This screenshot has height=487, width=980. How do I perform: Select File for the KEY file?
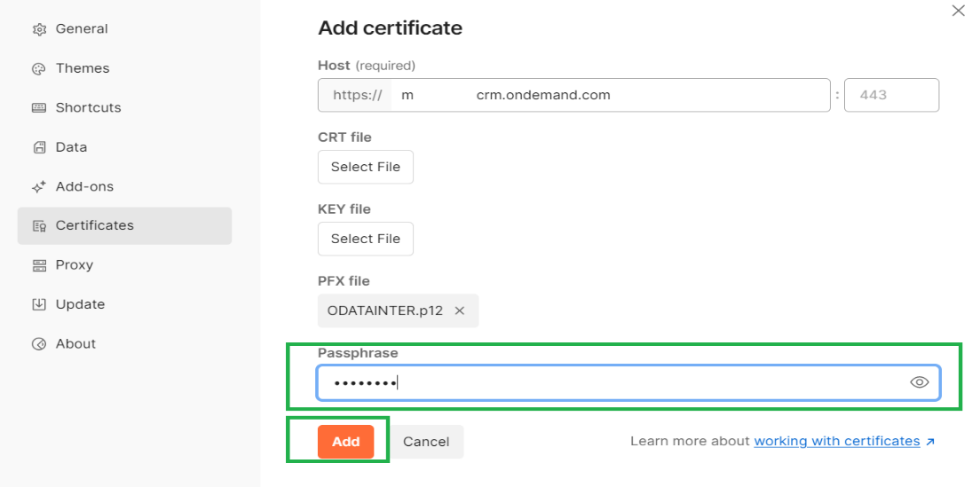[x=366, y=239]
